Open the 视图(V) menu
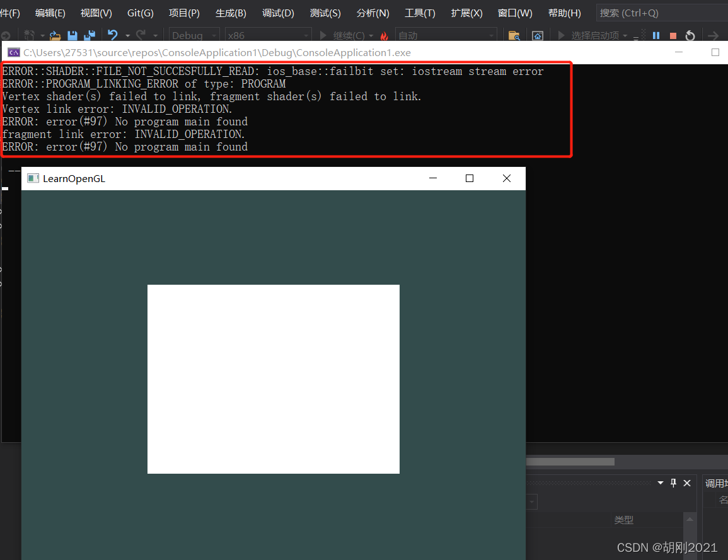Image resolution: width=728 pixels, height=560 pixels. tap(96, 13)
